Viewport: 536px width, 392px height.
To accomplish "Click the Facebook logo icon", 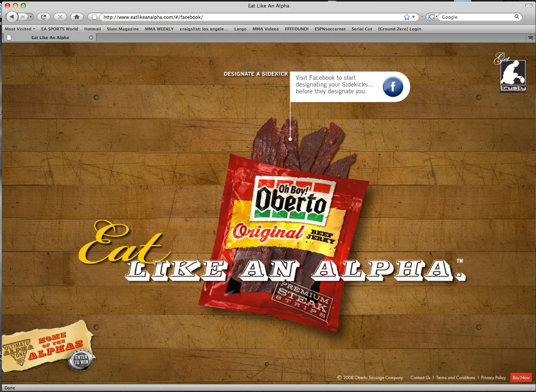I will point(393,87).
